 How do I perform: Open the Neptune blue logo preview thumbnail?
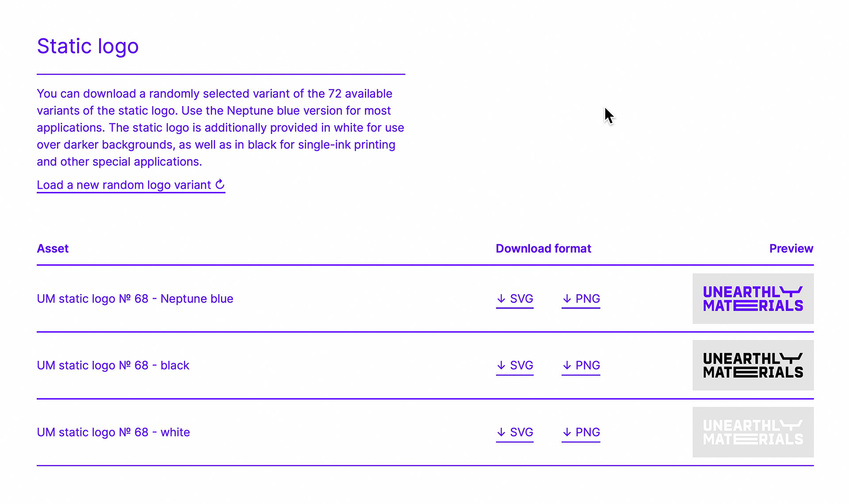click(753, 299)
